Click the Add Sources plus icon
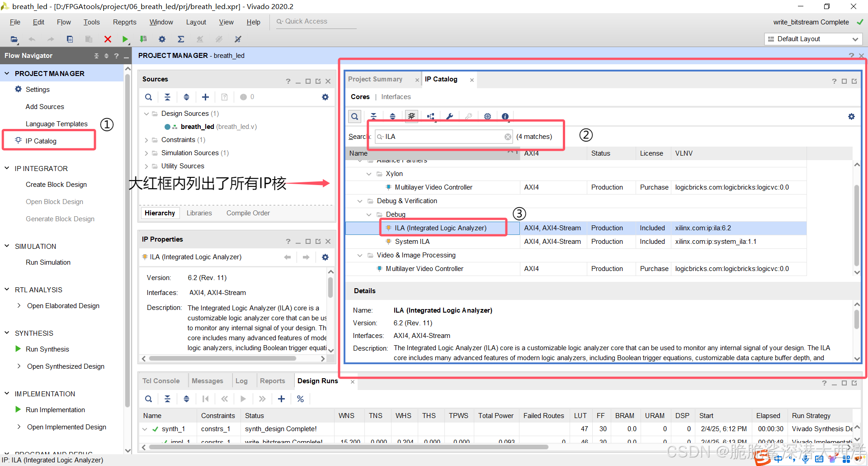The width and height of the screenshot is (868, 466). pyautogui.click(x=205, y=97)
